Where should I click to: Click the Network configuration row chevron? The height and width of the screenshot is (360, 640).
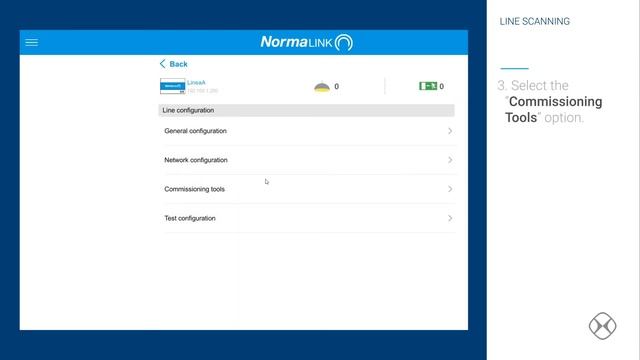click(450, 160)
